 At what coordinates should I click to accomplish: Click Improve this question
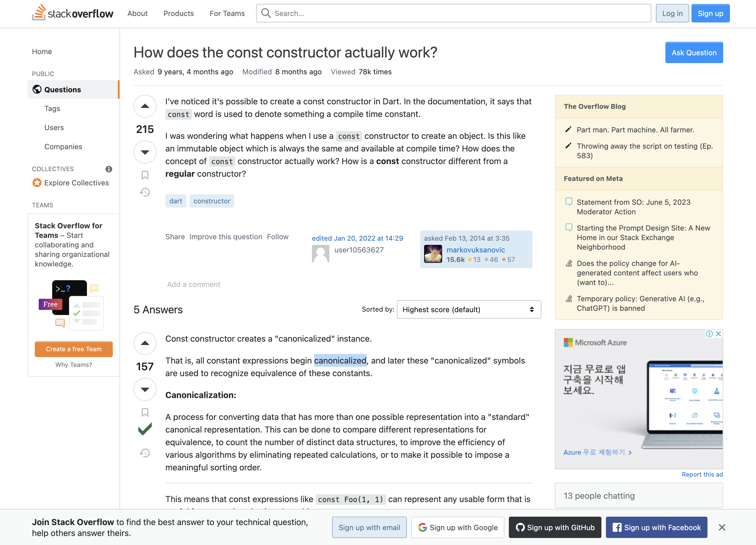226,237
